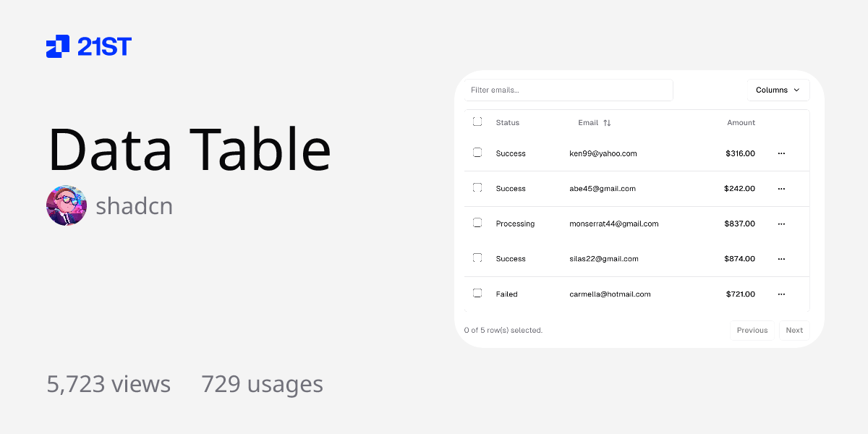Focus the Filter emails input field
The width and height of the screenshot is (868, 434).
[x=569, y=90]
